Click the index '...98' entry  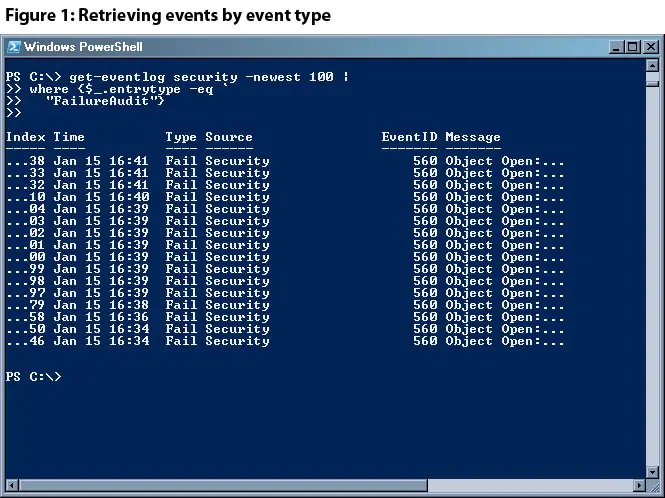click(x=25, y=281)
